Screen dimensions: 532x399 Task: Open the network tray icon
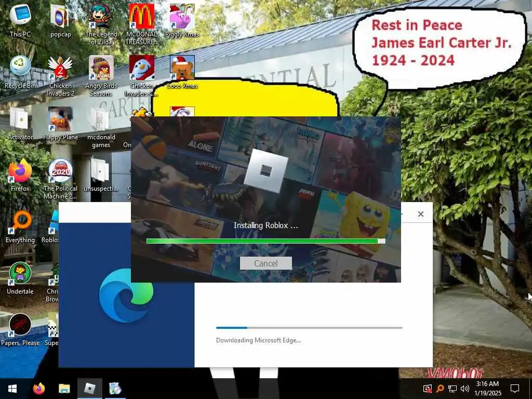(453, 389)
